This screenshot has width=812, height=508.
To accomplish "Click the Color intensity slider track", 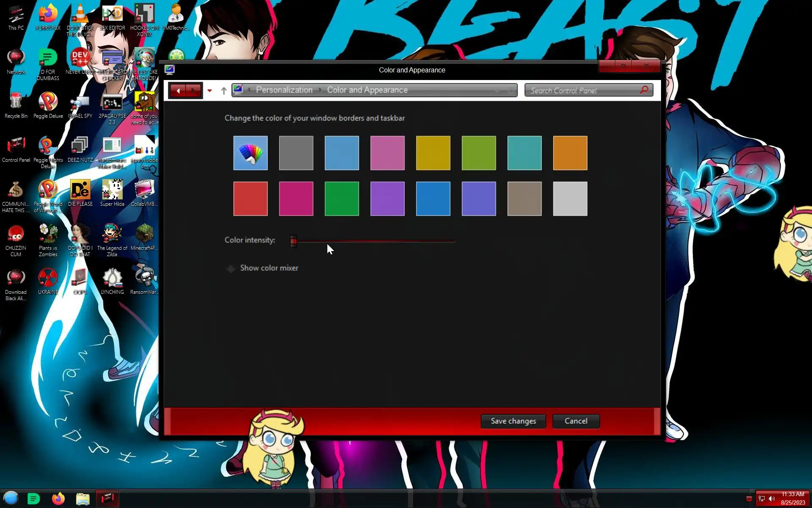I will 374,241.
